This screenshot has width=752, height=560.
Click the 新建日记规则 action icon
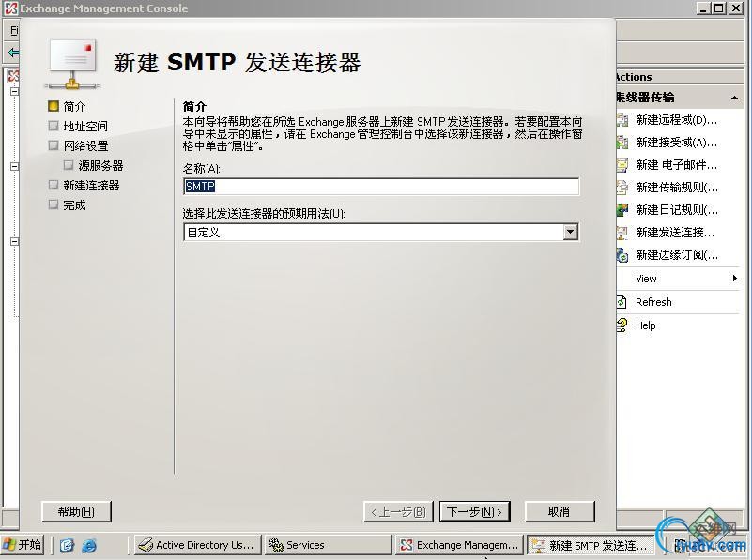(x=622, y=210)
